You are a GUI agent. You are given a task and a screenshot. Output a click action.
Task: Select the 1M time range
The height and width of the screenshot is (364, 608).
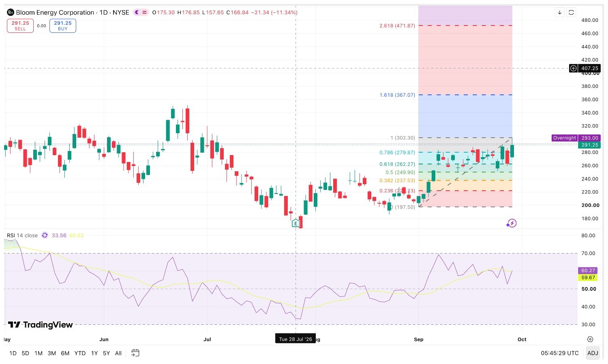click(39, 353)
